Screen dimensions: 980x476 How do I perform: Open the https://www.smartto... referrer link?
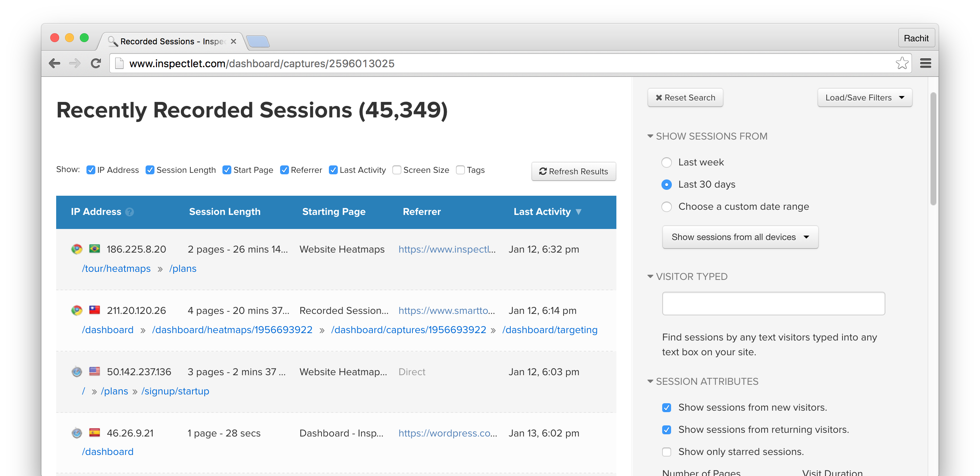click(447, 311)
